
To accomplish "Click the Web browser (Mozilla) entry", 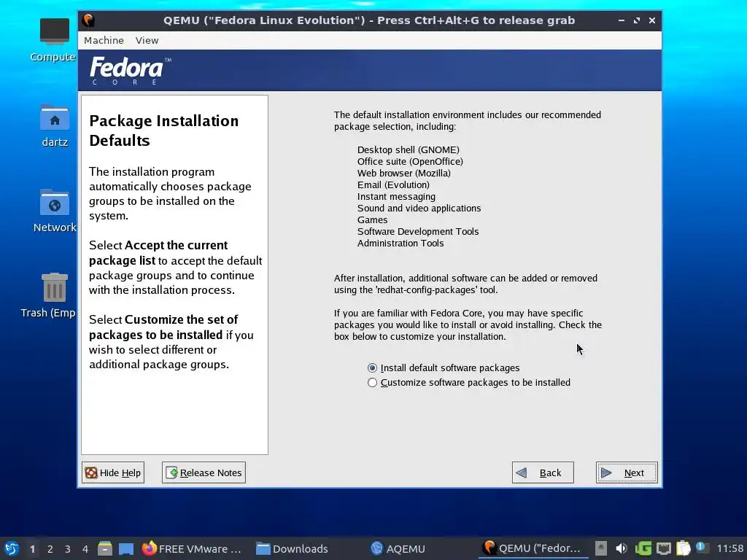I will point(404,173).
